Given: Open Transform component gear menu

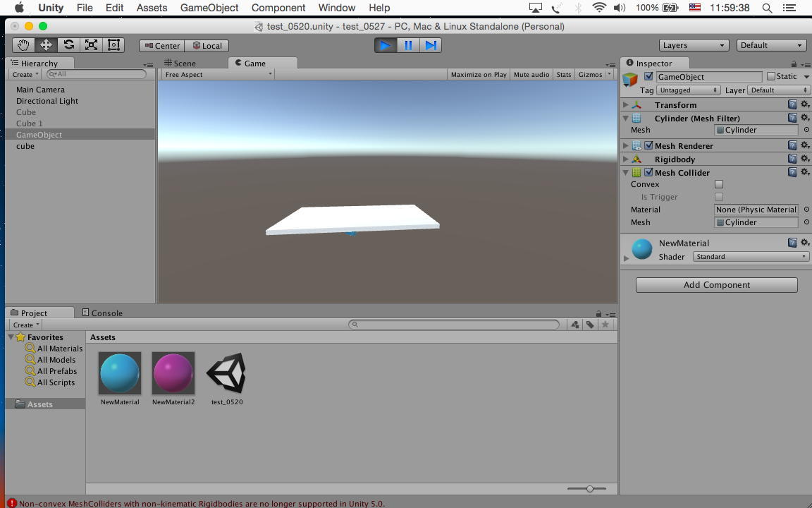Looking at the screenshot, I should click(805, 104).
